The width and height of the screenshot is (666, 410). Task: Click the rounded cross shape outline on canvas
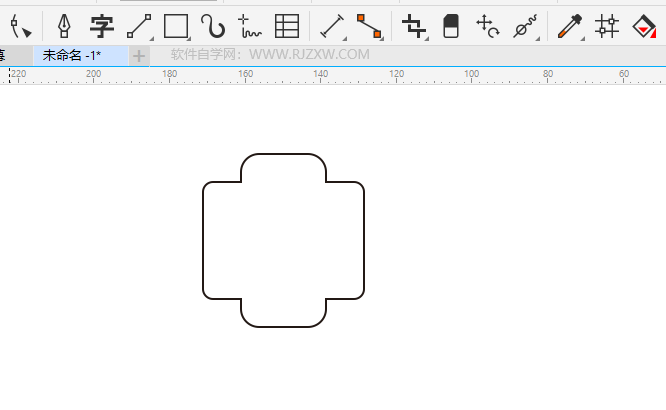[204, 240]
